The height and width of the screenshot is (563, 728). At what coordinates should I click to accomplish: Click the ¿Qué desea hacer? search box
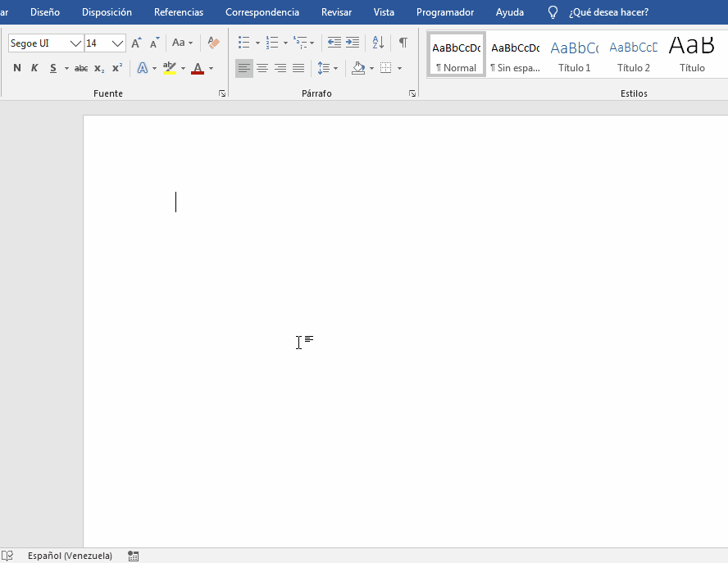608,12
